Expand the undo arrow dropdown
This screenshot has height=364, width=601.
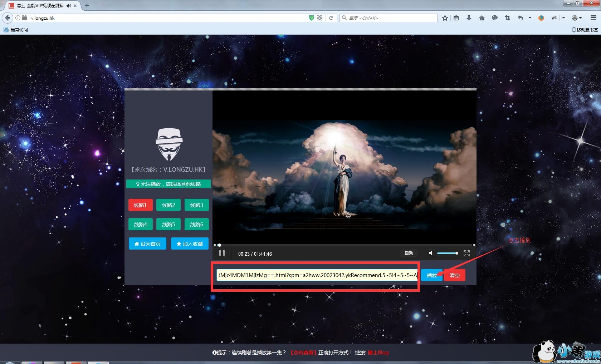coord(530,18)
